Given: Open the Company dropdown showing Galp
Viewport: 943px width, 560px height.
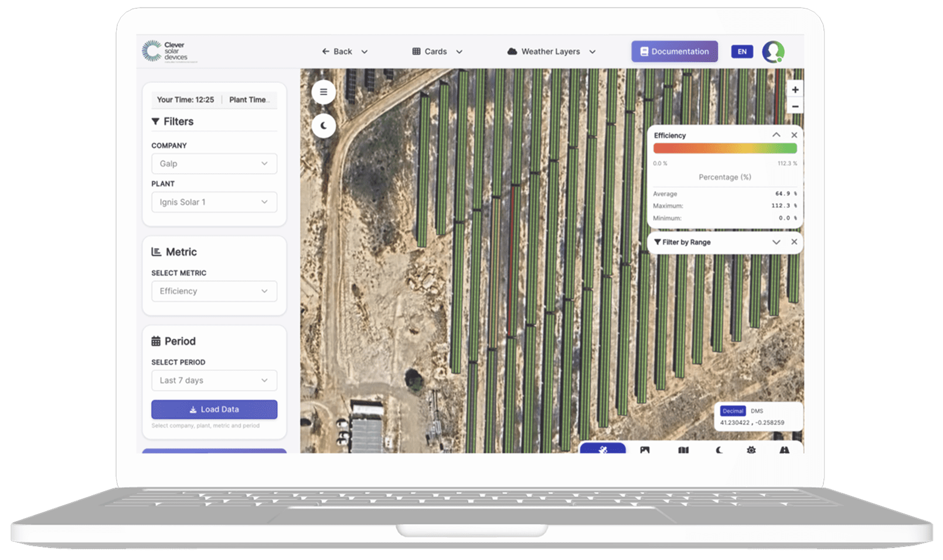Looking at the screenshot, I should 214,163.
